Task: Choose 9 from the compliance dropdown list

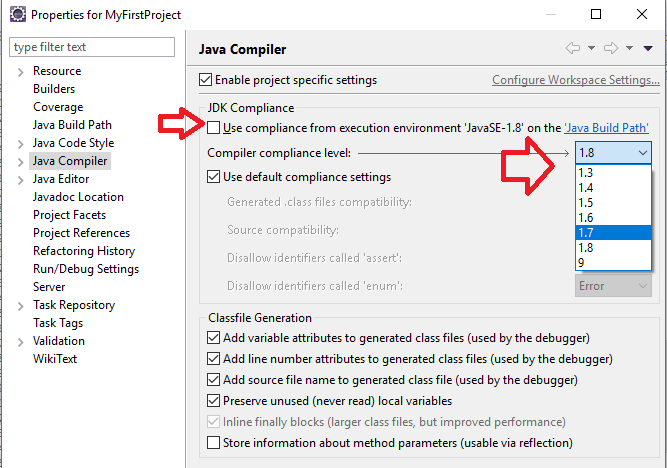Action: 613,263
